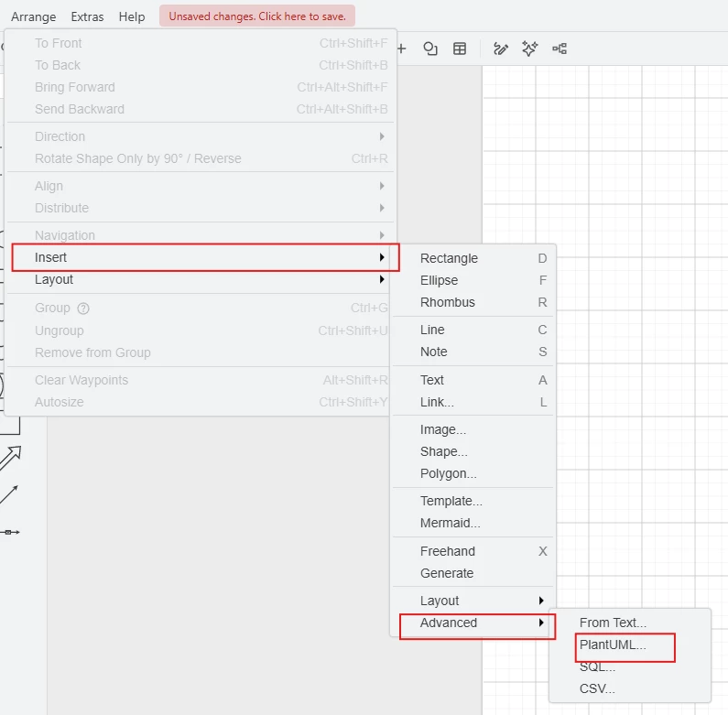Choose SQL... option
This screenshot has width=728, height=715.
(x=629, y=667)
